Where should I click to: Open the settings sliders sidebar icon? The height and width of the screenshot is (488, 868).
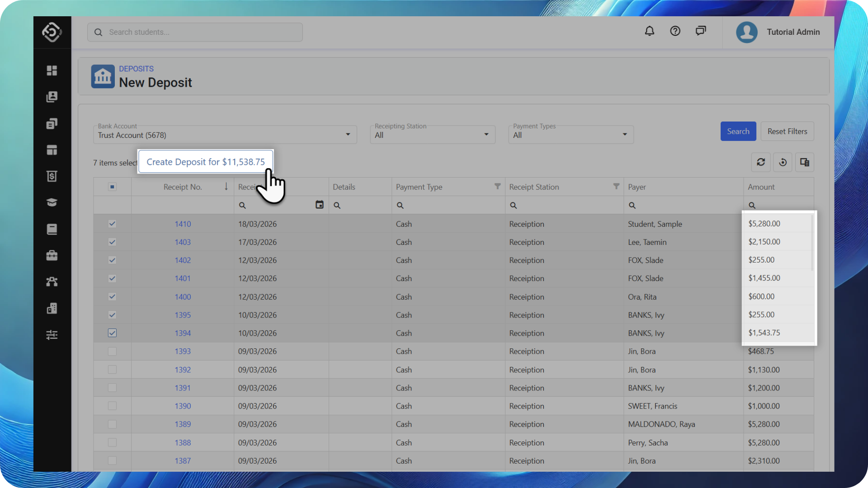tap(52, 335)
